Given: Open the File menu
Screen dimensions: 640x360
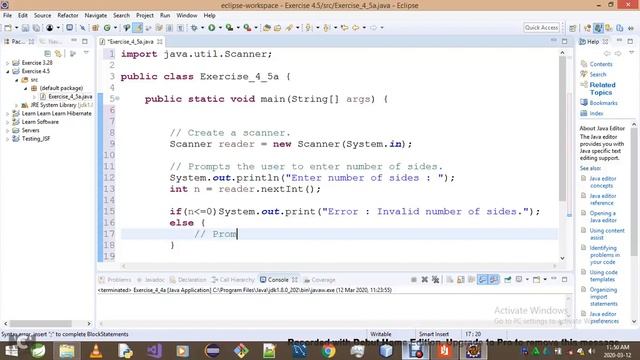Looking at the screenshot, I should [x=7, y=16].
